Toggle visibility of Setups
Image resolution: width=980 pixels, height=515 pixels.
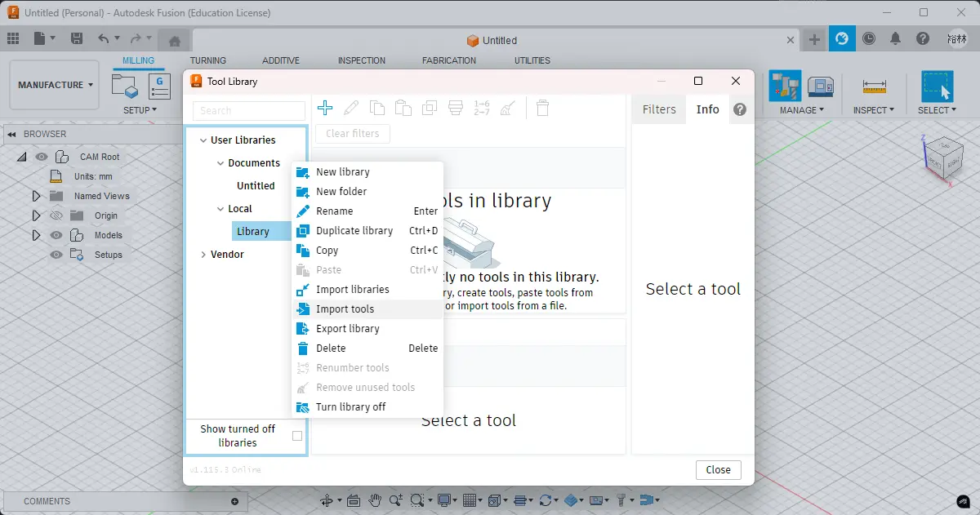(x=56, y=255)
